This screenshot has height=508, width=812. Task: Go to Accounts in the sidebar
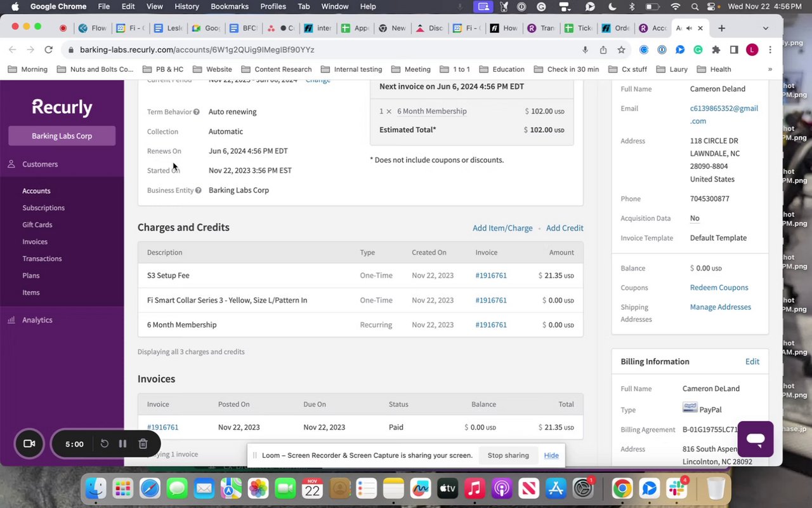coord(36,191)
